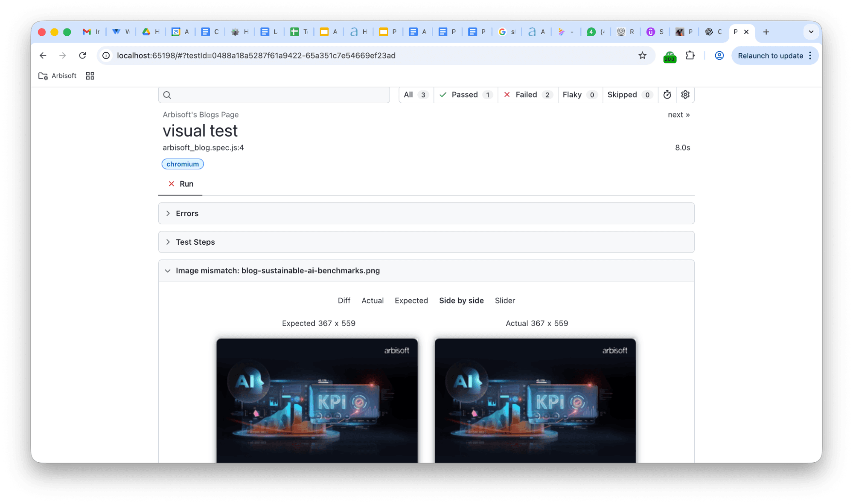This screenshot has height=504, width=853.
Task: Open the browser extensions puzzle icon
Action: (690, 55)
